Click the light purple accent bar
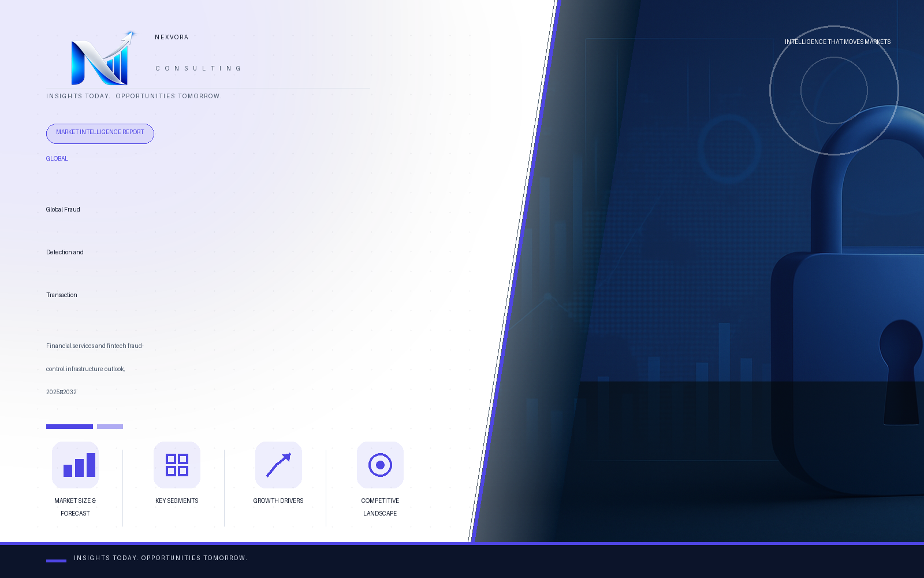The image size is (924, 578). pyautogui.click(x=110, y=427)
